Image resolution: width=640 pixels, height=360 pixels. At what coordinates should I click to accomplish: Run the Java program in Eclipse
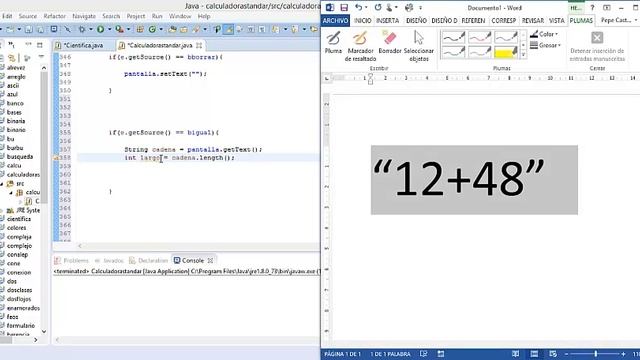(x=100, y=29)
